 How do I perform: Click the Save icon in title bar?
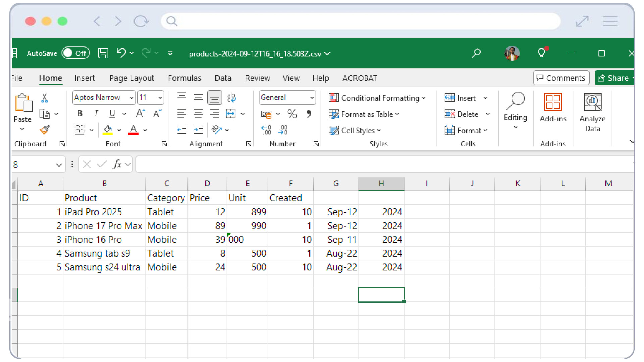pos(103,53)
